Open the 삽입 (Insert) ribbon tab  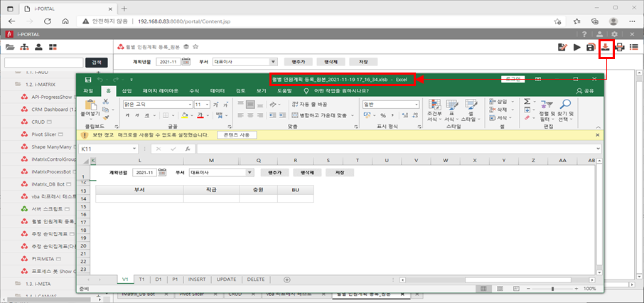pos(127,91)
